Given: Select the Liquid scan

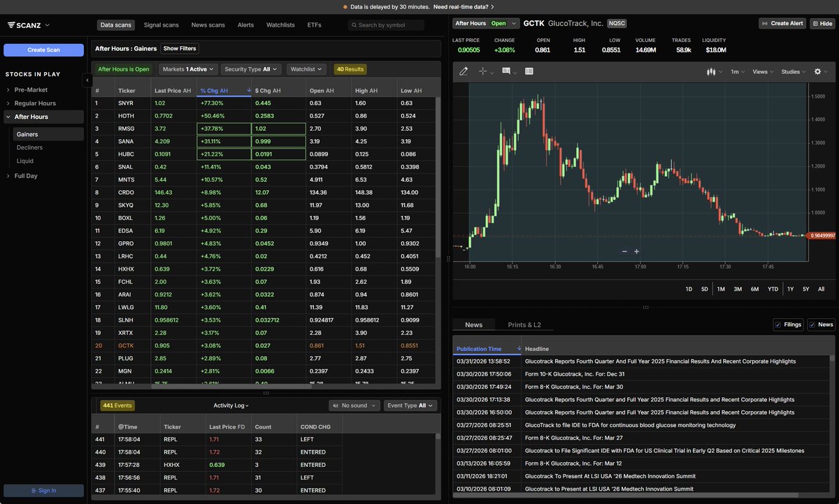Looking at the screenshot, I should click(25, 161).
